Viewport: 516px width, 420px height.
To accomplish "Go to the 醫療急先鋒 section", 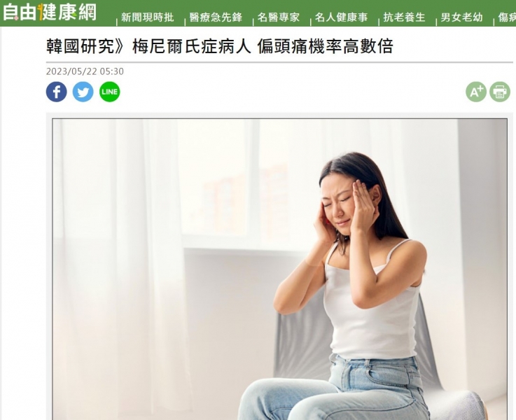I will click(216, 17).
